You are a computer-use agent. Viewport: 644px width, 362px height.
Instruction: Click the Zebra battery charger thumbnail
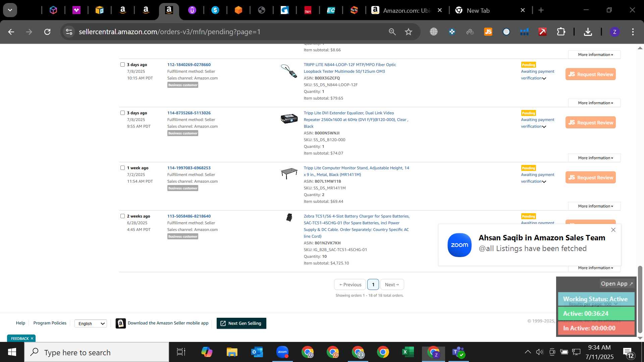click(289, 218)
